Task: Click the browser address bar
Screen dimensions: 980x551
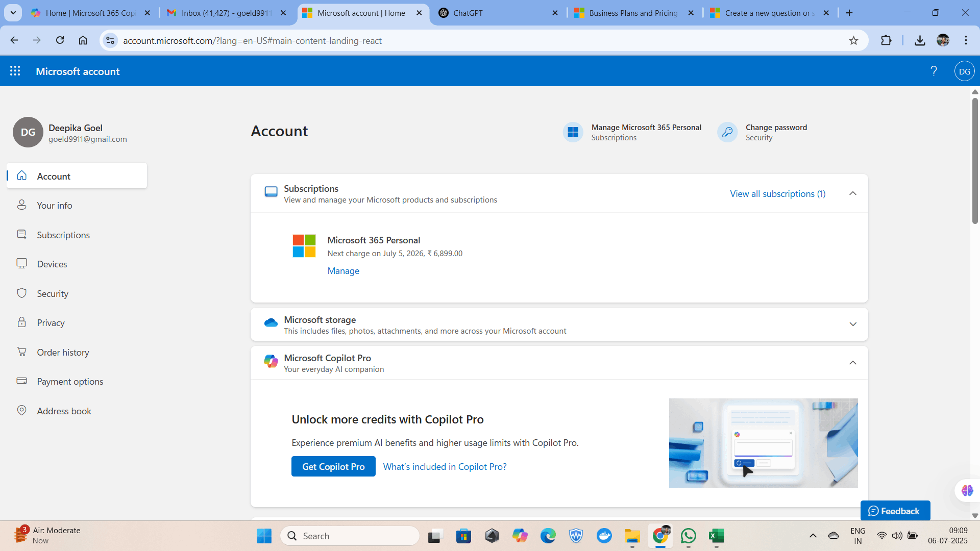Action: click(x=484, y=40)
